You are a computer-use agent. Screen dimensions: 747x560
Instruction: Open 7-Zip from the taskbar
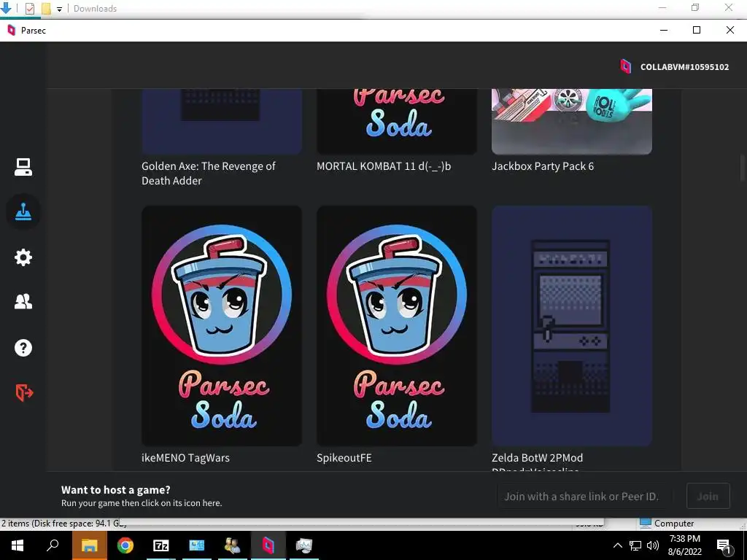[161, 545]
